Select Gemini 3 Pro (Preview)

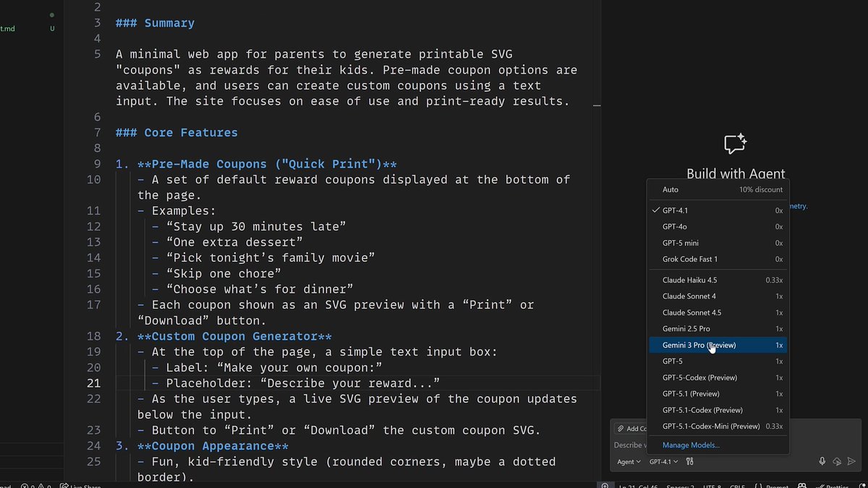pos(718,345)
